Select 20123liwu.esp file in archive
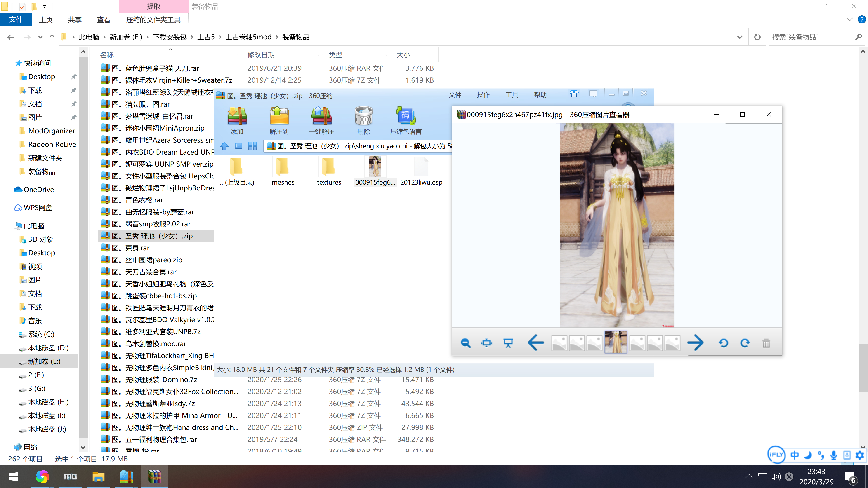Screen dimensions: 868x488 [421, 171]
